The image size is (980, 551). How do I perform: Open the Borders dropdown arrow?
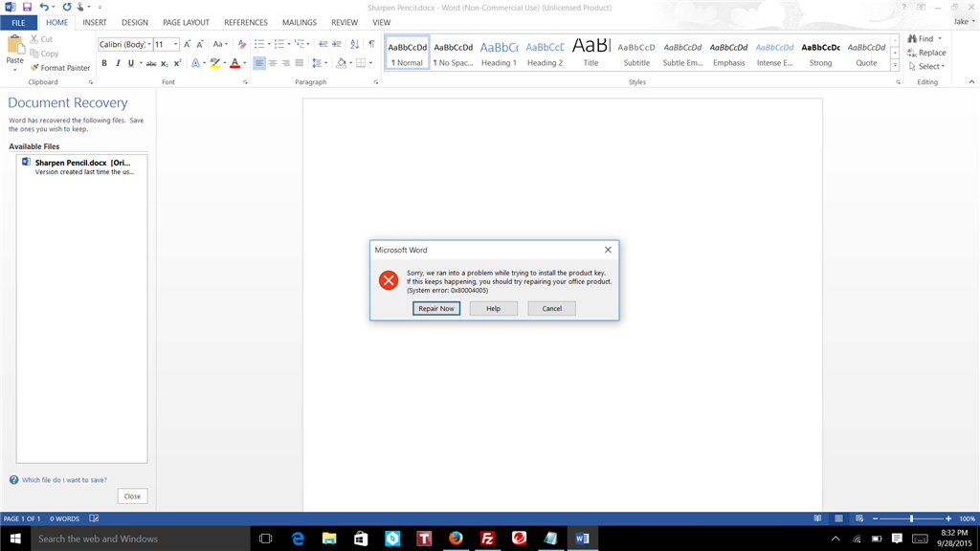point(370,63)
